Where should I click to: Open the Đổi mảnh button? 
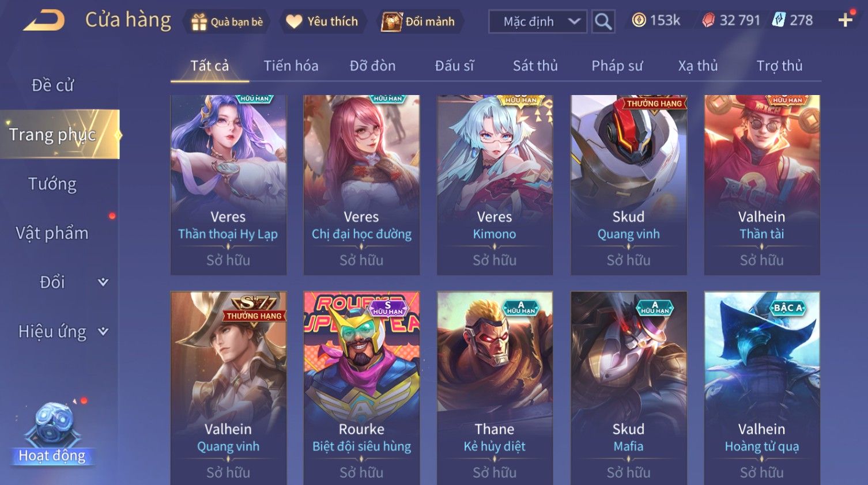(x=419, y=22)
